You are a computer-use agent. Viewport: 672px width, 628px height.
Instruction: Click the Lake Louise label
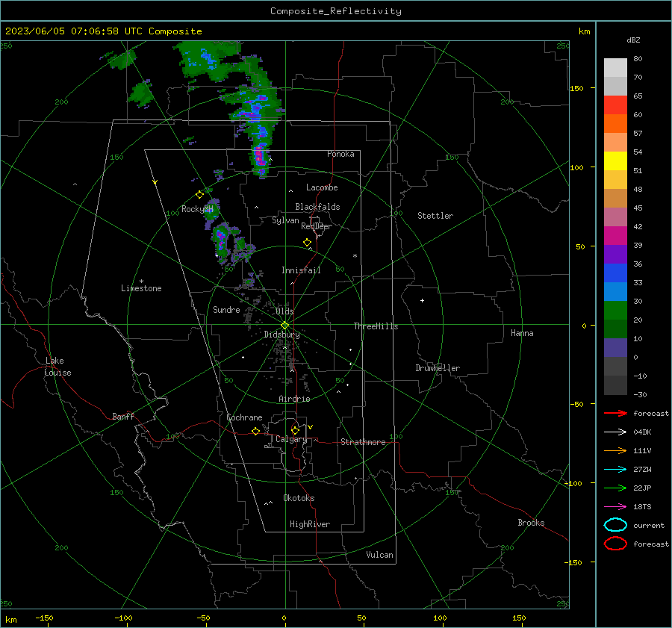pos(57,367)
